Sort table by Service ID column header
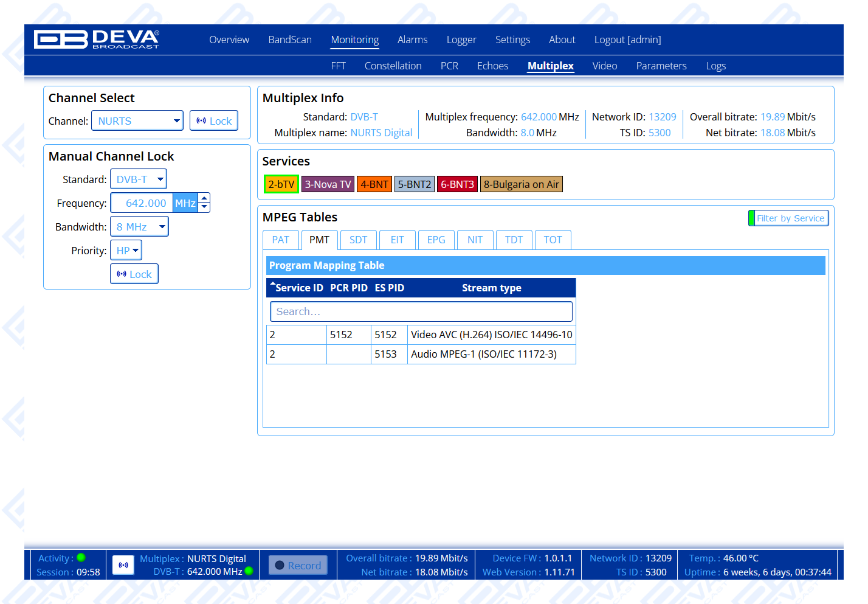This screenshot has height=604, width=868. coord(298,288)
